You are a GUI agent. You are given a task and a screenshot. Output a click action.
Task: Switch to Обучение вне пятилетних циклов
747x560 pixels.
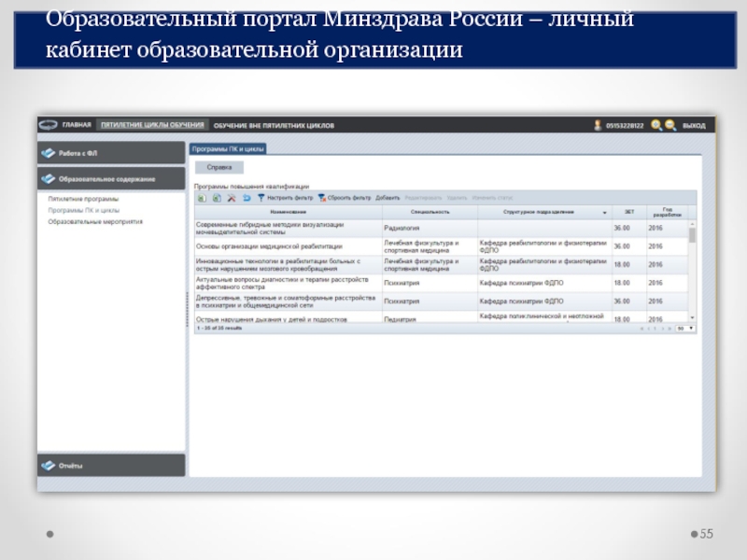(x=273, y=125)
